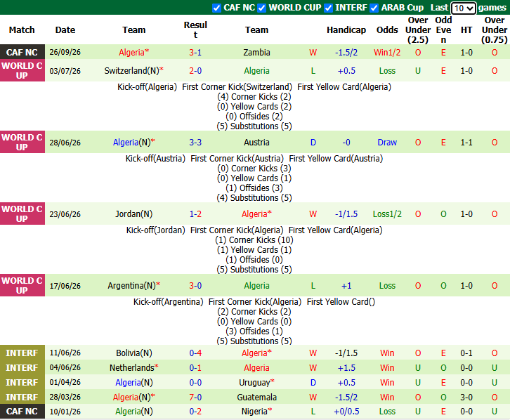Click WORLD CUP label for 28/06/26 match
The image size is (510, 420).
(22, 142)
